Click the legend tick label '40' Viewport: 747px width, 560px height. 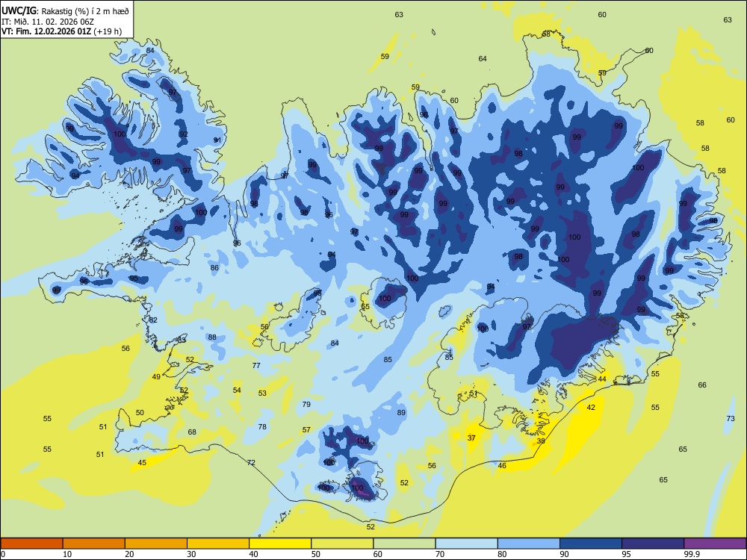[253, 554]
